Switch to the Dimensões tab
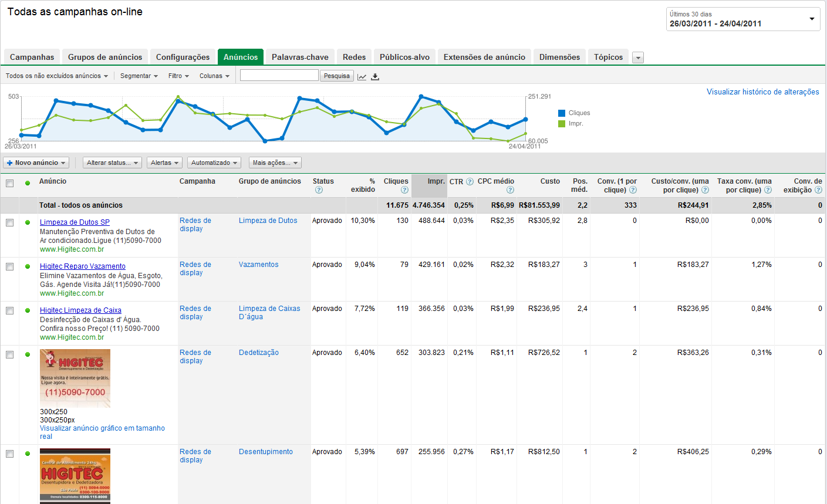827x504 pixels. [x=559, y=57]
